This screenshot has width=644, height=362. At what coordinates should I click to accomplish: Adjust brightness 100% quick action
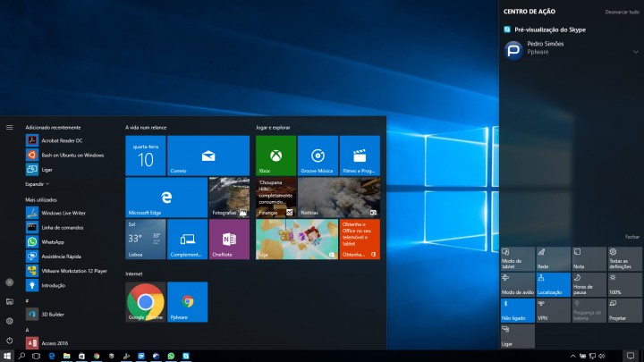point(623,284)
